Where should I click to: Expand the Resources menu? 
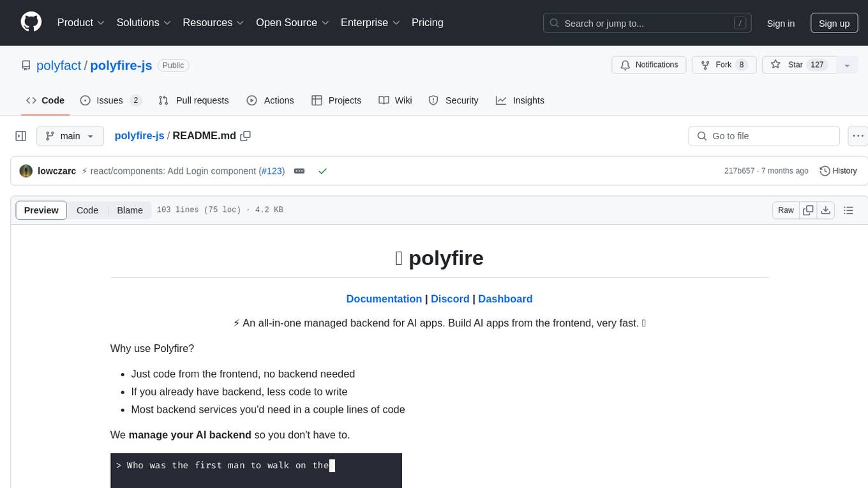pos(213,22)
